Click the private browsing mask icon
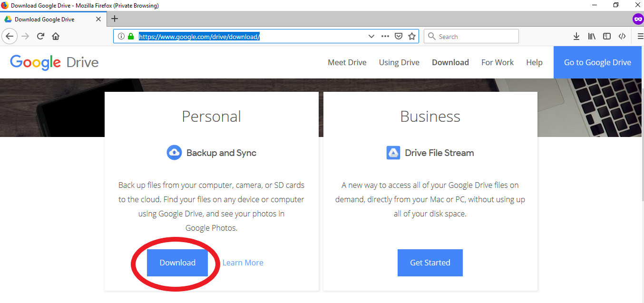Screen dimensions: 644x303 (x=638, y=19)
